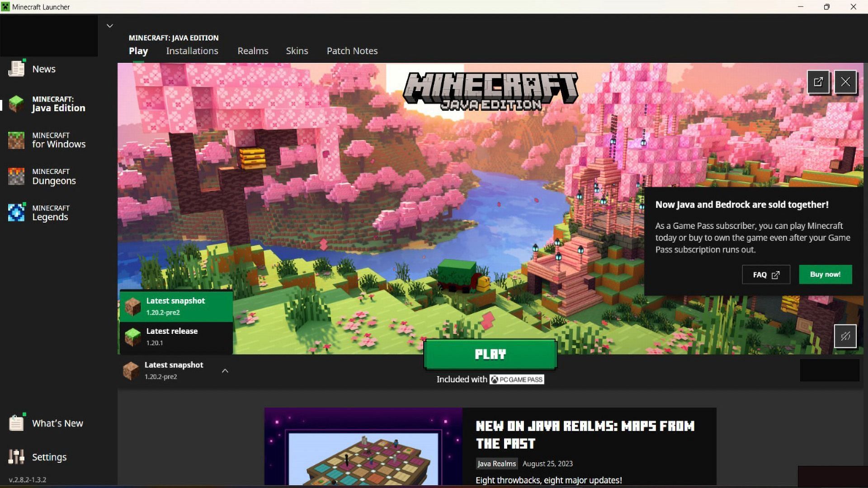Click the Buy now button
This screenshot has width=868, height=488.
(825, 274)
